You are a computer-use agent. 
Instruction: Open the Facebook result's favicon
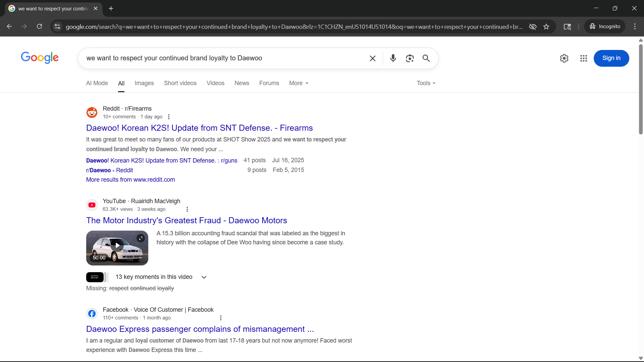[x=92, y=314]
